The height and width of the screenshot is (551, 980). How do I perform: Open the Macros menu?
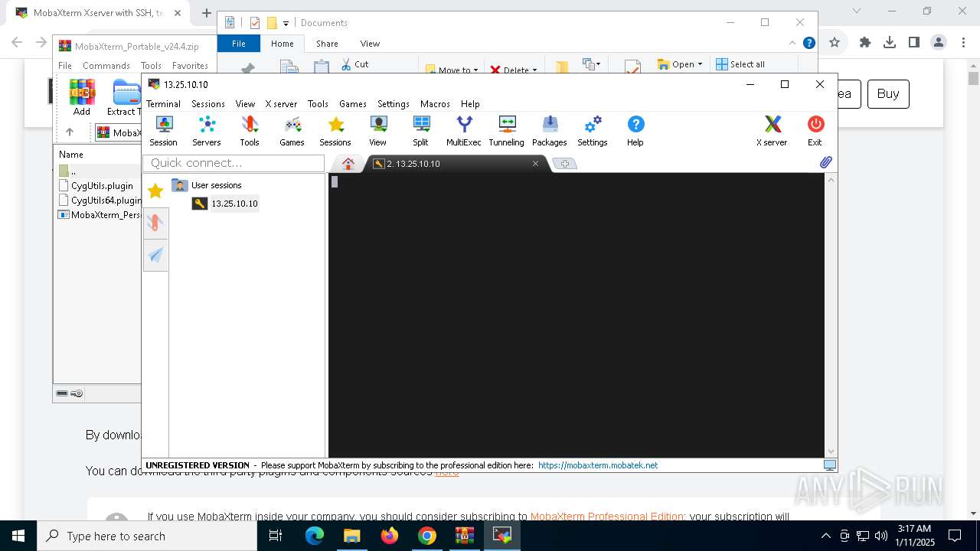point(435,104)
